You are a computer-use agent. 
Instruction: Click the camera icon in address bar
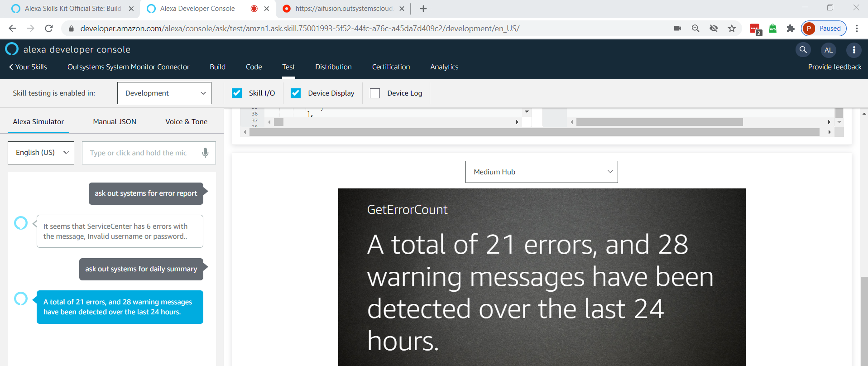point(677,29)
